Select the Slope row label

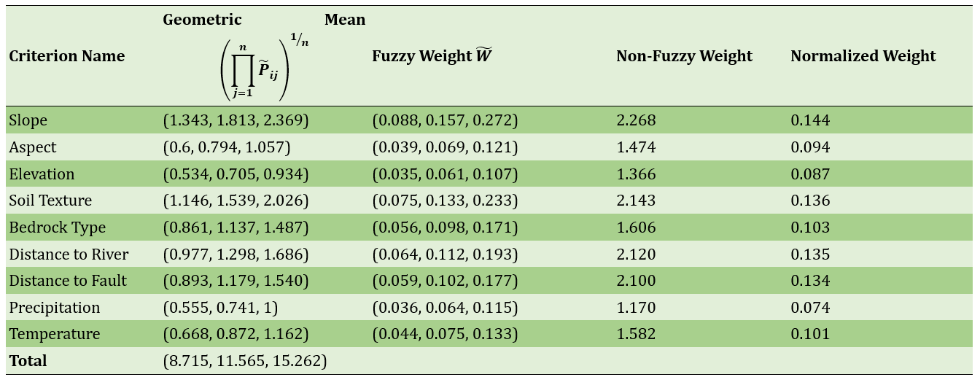coord(28,120)
